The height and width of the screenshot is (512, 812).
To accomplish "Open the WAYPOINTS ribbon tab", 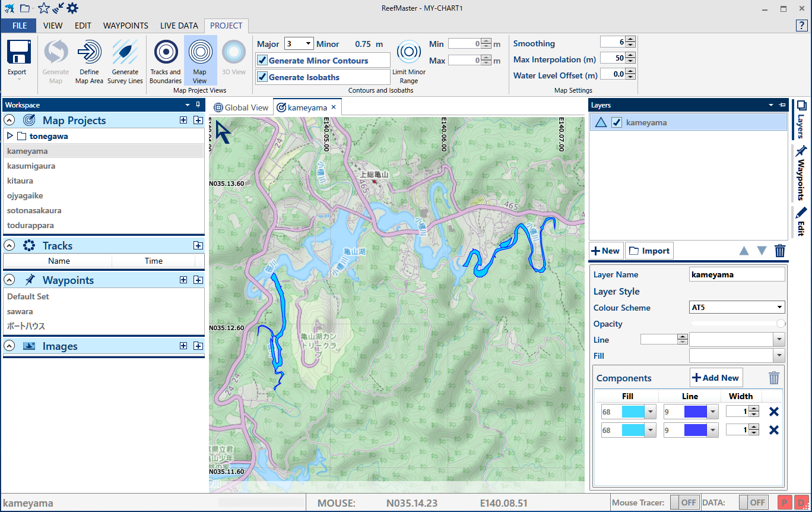I will tap(126, 26).
